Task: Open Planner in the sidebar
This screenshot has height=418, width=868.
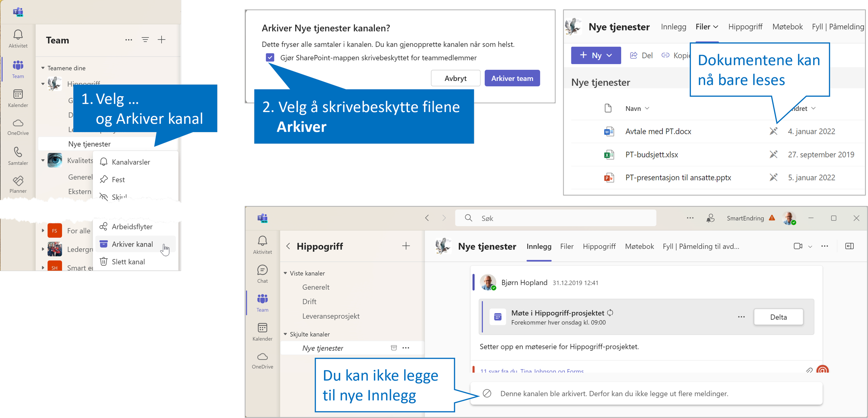Action: [18, 184]
